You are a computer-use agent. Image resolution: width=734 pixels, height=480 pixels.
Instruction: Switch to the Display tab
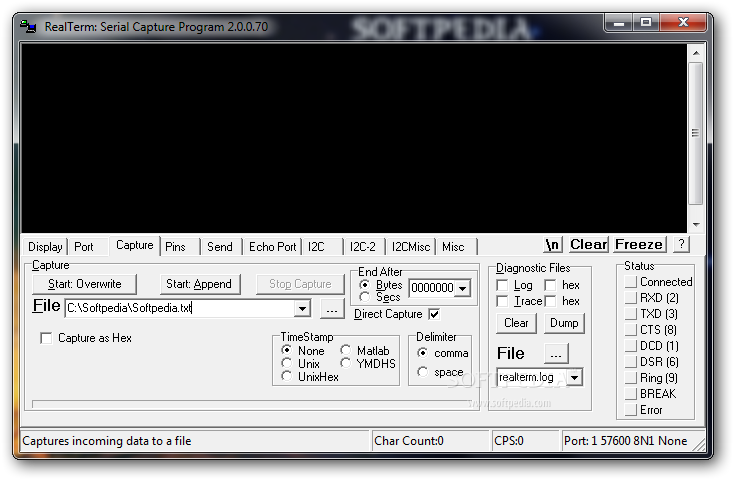click(x=45, y=247)
